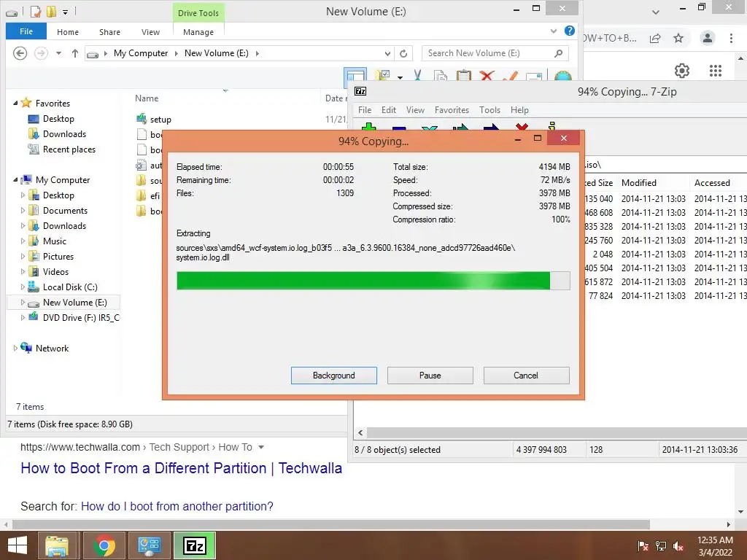Cancel the 7-Zip extraction

pos(526,376)
